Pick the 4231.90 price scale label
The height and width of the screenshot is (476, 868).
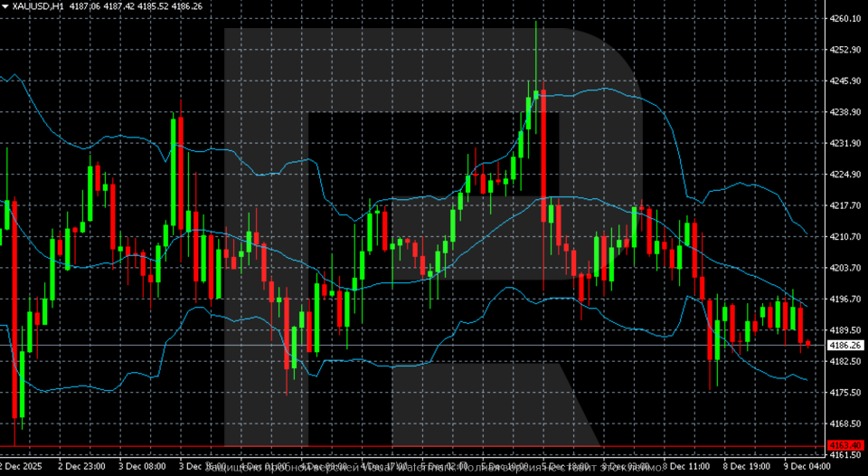point(844,143)
